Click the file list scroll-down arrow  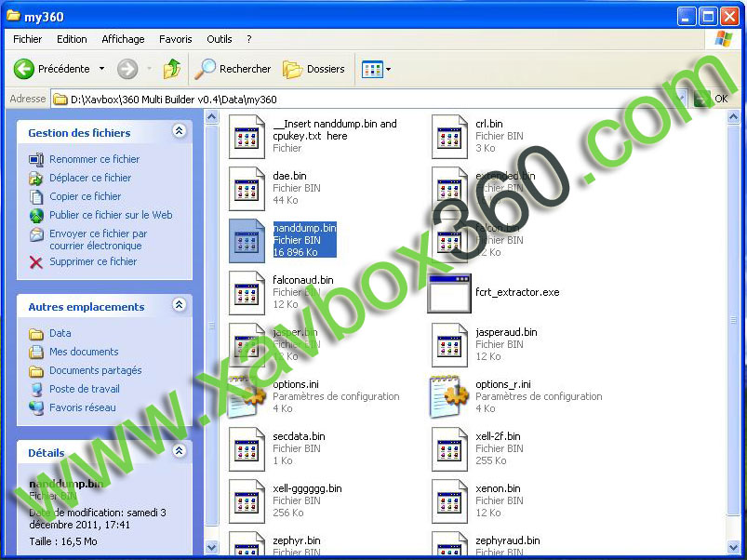click(734, 547)
